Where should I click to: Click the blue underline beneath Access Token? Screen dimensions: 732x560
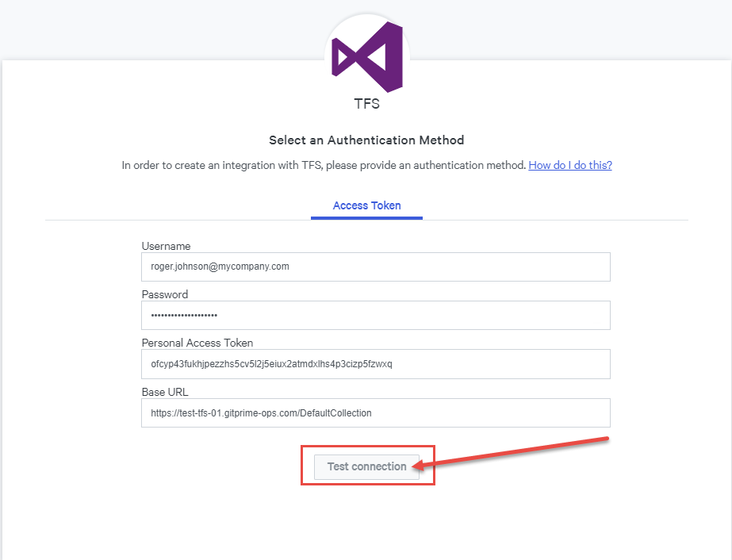pos(367,218)
